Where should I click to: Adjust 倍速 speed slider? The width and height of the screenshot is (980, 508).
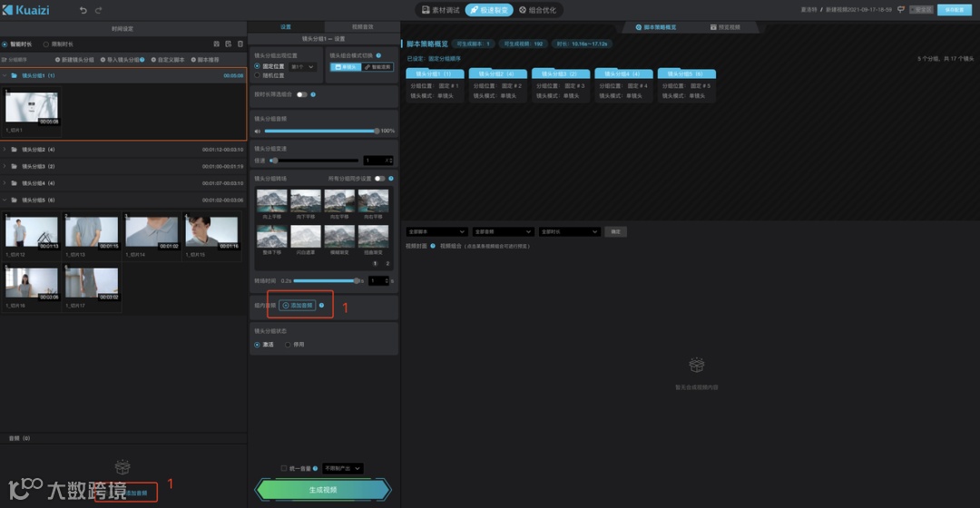pos(314,161)
